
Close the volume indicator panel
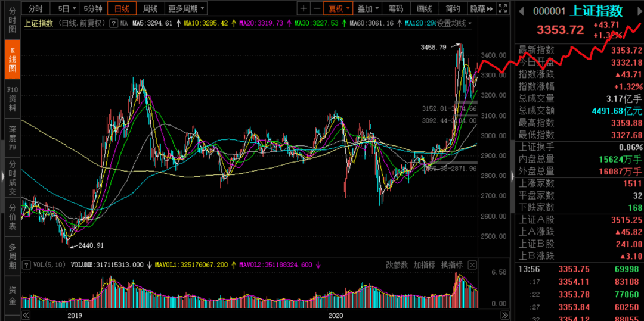[x=473, y=264]
